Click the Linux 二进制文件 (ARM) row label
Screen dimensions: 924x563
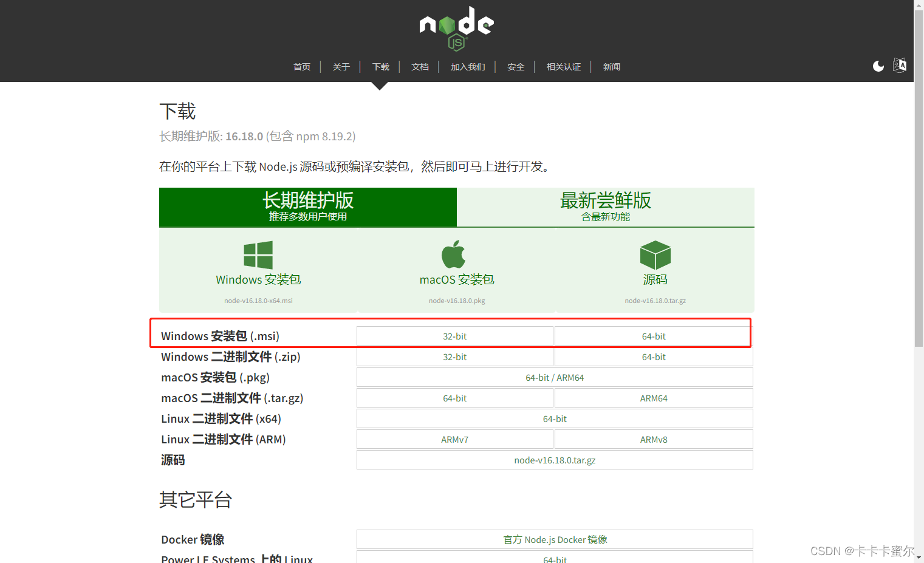click(224, 440)
